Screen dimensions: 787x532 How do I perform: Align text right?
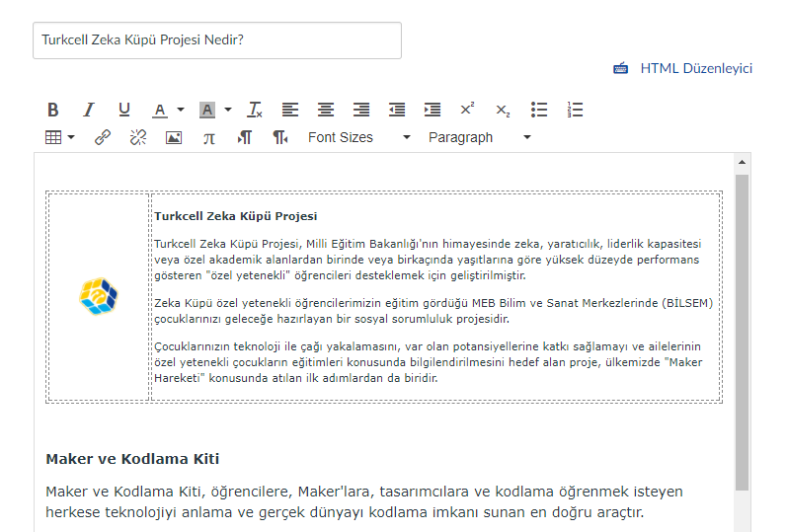pyautogui.click(x=360, y=110)
